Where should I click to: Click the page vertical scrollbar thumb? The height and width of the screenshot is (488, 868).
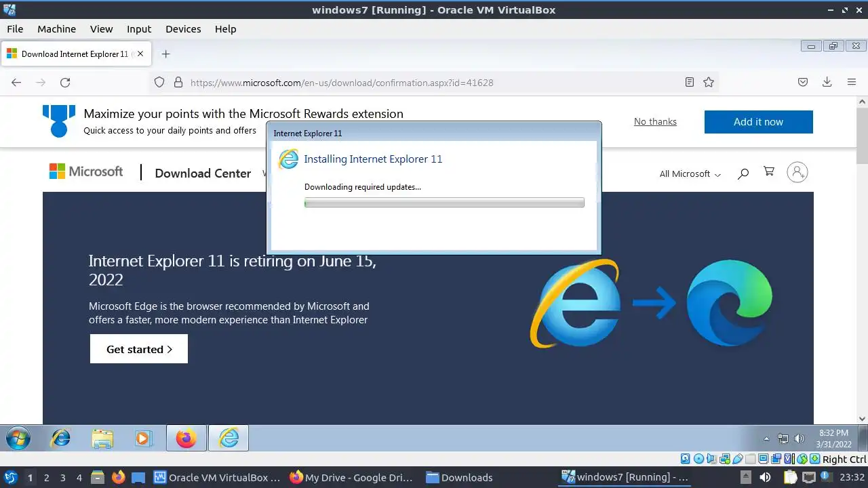(x=863, y=136)
